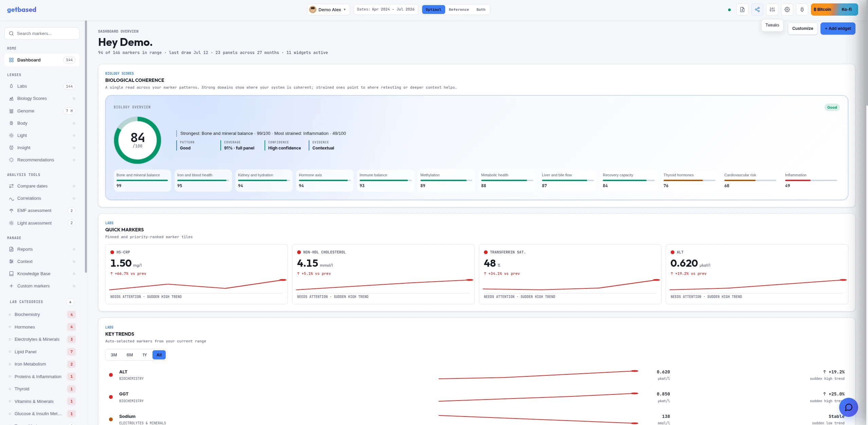868x425 pixels.
Task: Open Biology Scores lens
Action: point(42,99)
